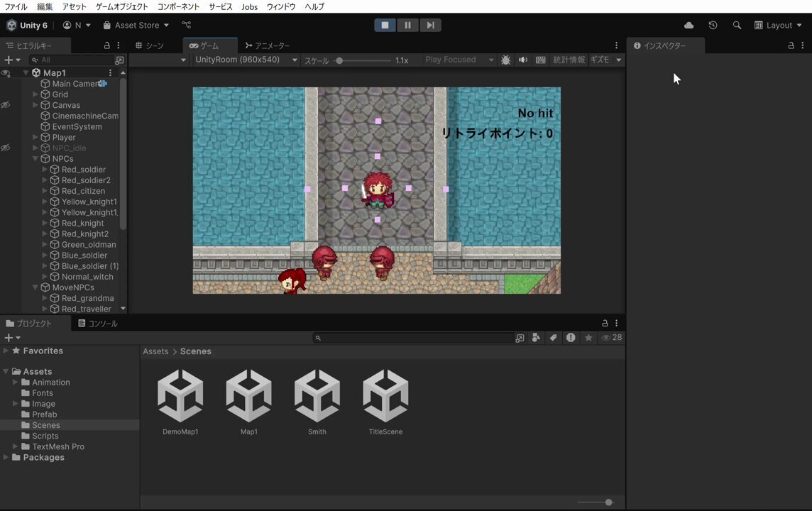
Task: Toggle the 統計情報 stats button
Action: tap(569, 60)
